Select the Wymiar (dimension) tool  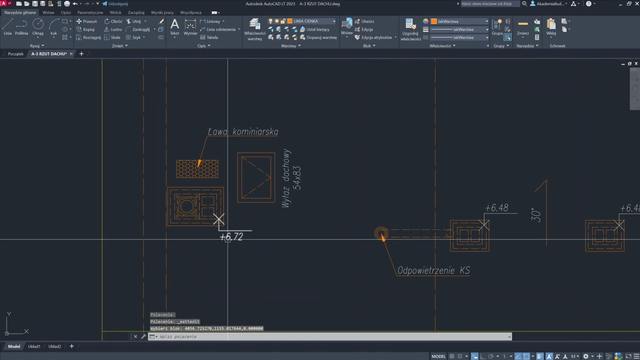tap(190, 27)
